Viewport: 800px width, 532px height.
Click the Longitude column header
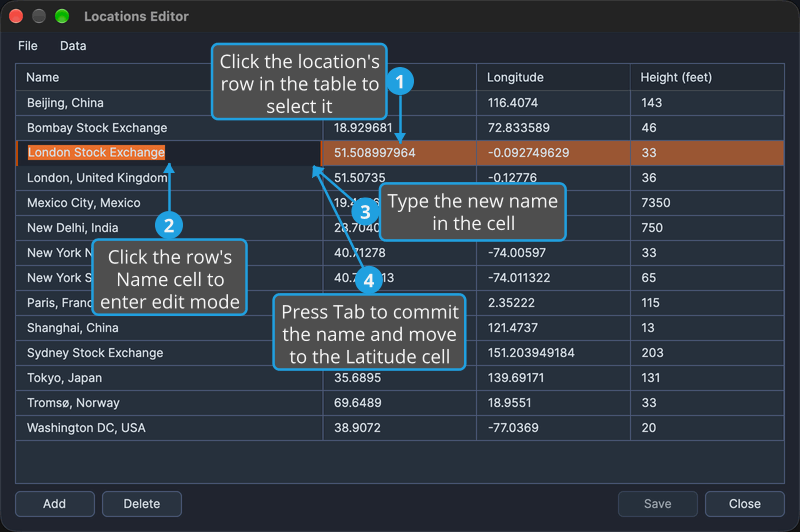(x=554, y=78)
